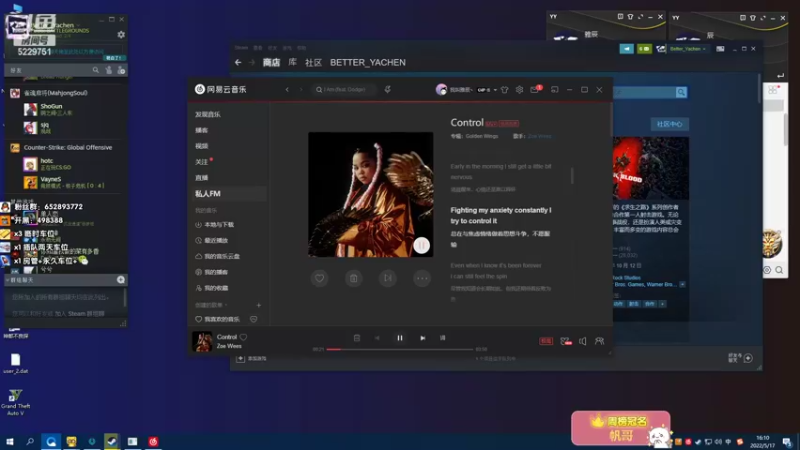Click search icon in Steam friends list

pos(95,70)
